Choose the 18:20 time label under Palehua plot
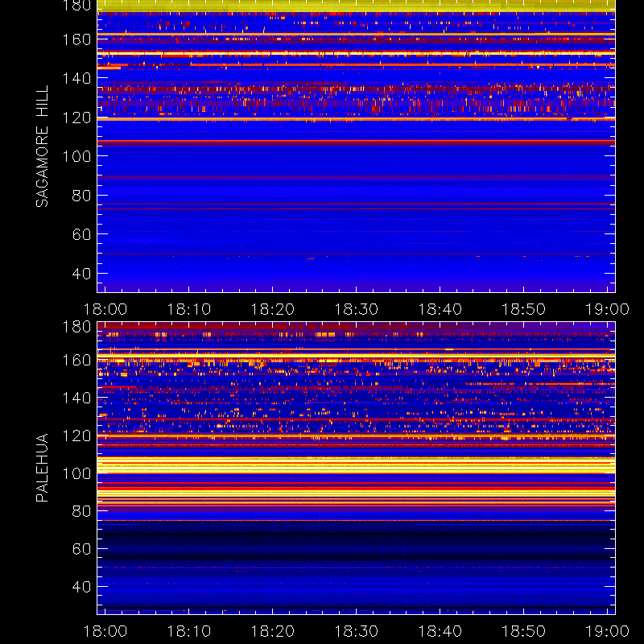This screenshot has height=644, width=644. [x=273, y=631]
